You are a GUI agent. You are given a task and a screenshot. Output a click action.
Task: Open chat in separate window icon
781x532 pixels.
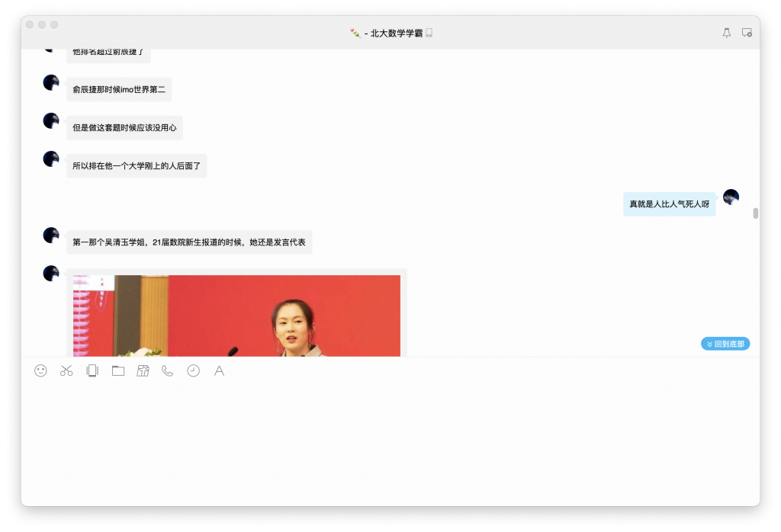coord(747,32)
